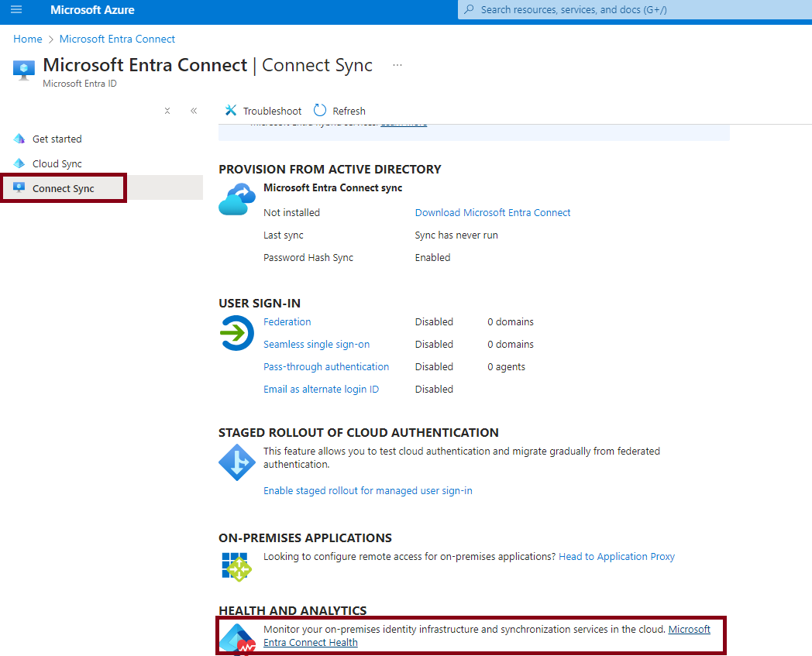Open Troubleshoot from the toolbar
Image resolution: width=812 pixels, height=656 pixels.
click(x=263, y=111)
